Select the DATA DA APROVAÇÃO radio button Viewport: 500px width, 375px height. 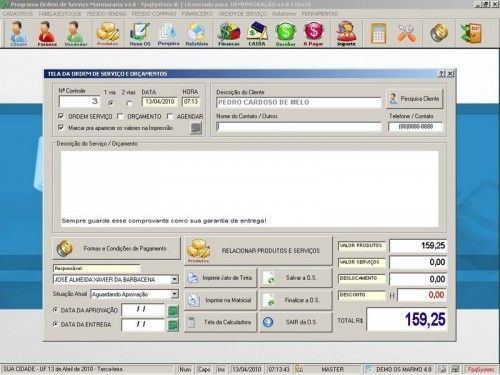[x=56, y=310]
